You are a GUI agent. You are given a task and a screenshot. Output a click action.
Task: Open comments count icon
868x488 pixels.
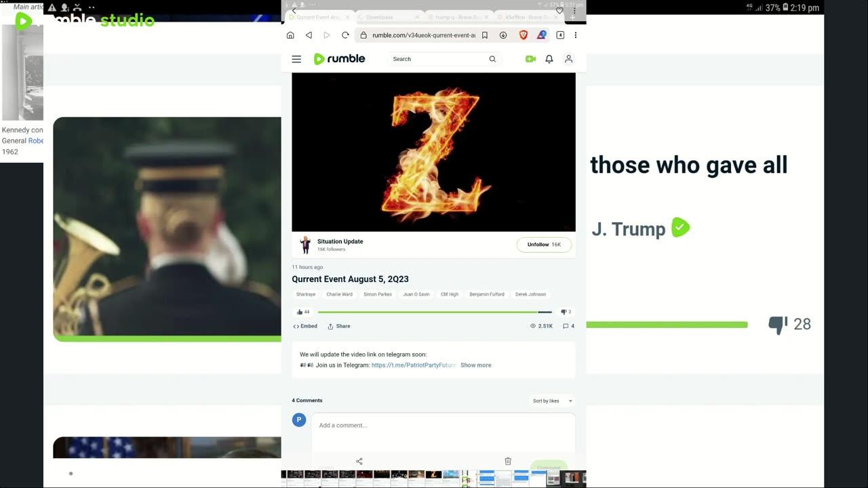coord(568,326)
